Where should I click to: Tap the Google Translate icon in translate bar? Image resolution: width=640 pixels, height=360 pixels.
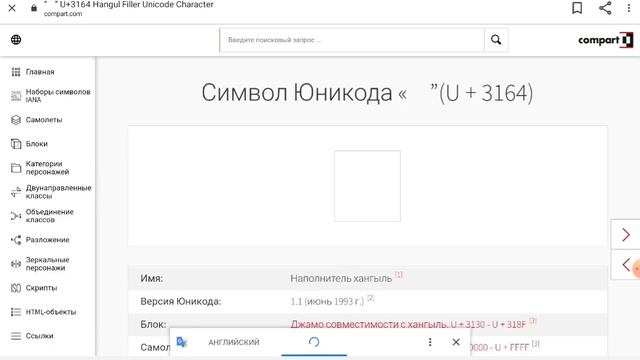[x=182, y=342]
